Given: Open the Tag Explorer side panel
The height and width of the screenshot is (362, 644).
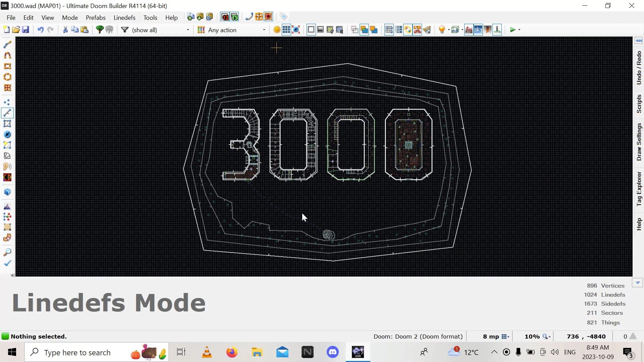Looking at the screenshot, I should coord(639,189).
